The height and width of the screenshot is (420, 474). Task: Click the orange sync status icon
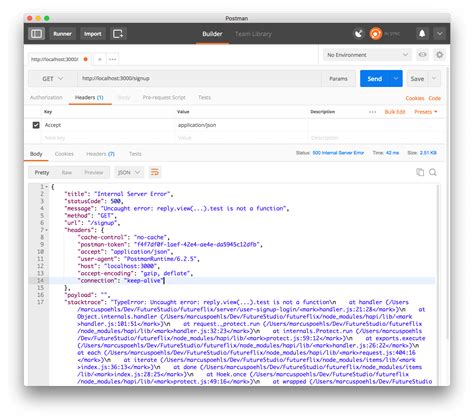[x=376, y=34]
